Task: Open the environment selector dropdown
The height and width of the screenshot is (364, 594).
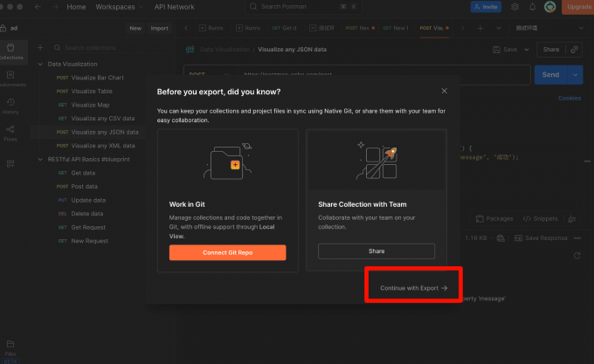Action: click(549, 28)
